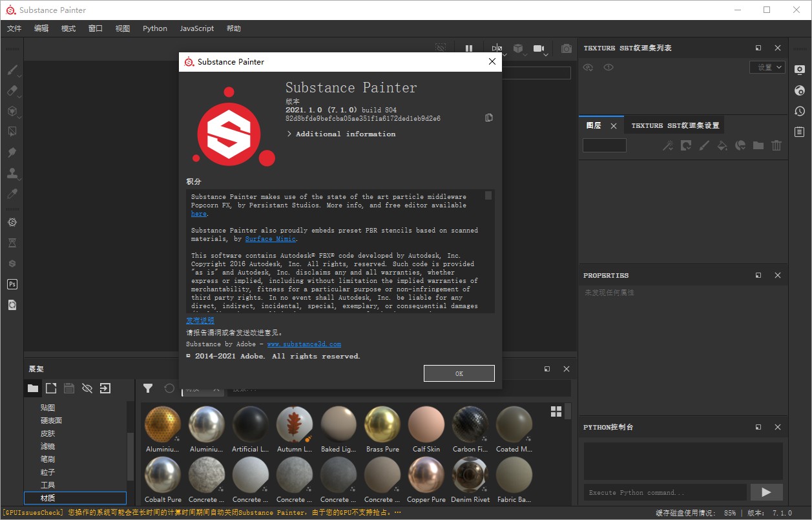Open the layers blending mode dropdown box
This screenshot has width=812, height=520.
point(605,145)
